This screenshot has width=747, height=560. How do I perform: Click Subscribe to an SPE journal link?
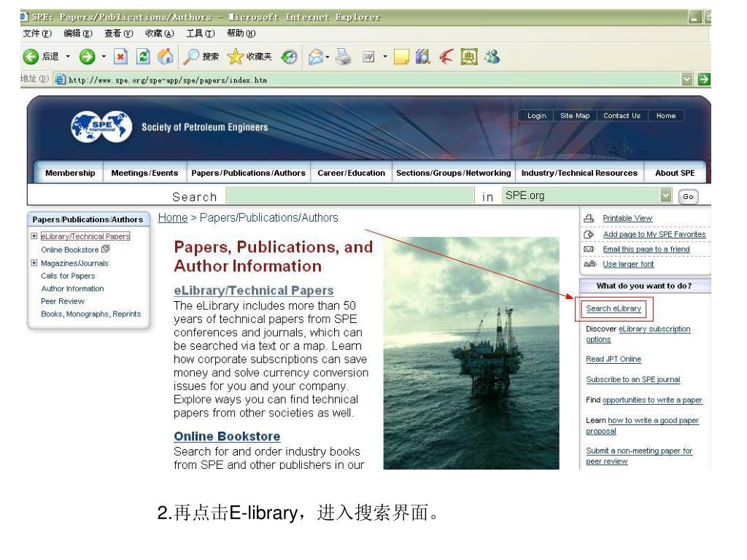(633, 379)
